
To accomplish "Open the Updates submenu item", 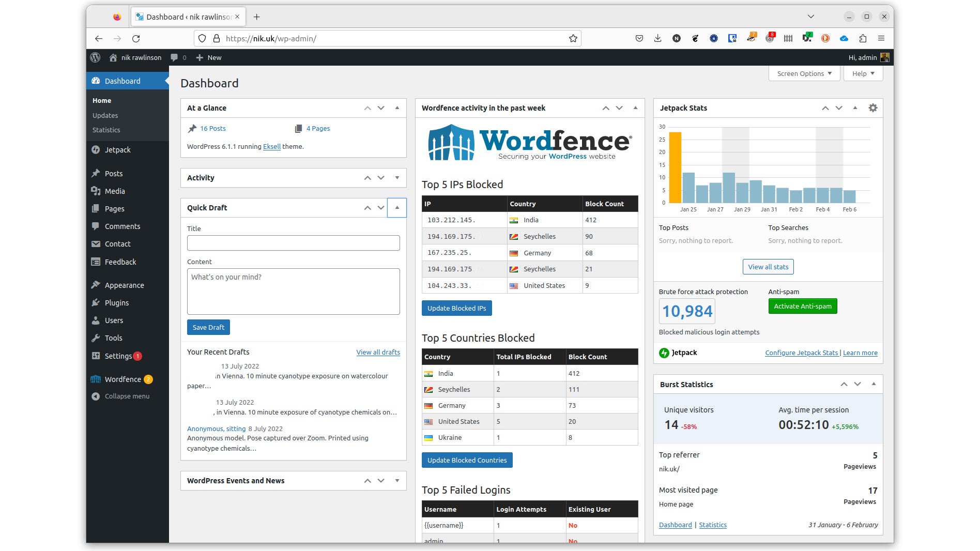I will coord(105,116).
